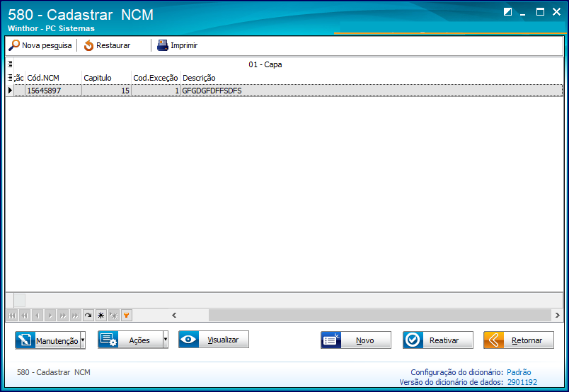Viewport: 569px width, 392px height.
Task: Go to first record navigator button
Action: [12, 316]
